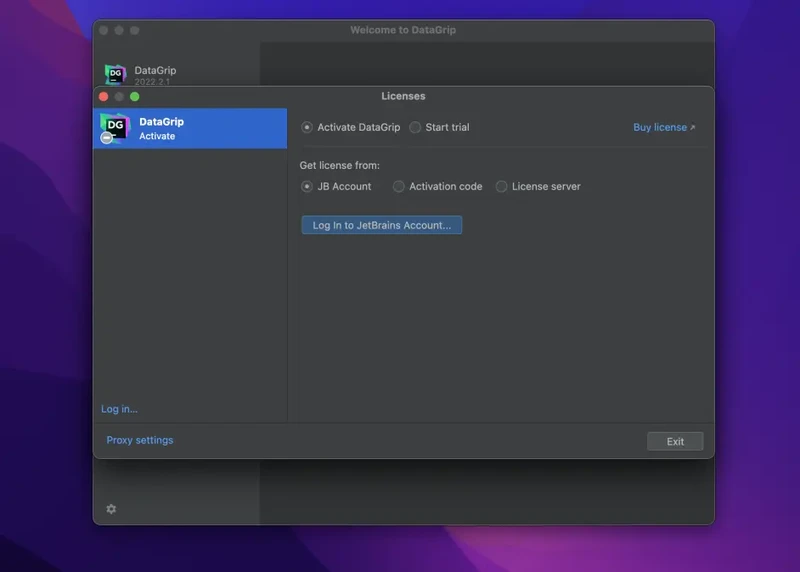Click the DataGrip logo in Welcome window

(x=116, y=75)
